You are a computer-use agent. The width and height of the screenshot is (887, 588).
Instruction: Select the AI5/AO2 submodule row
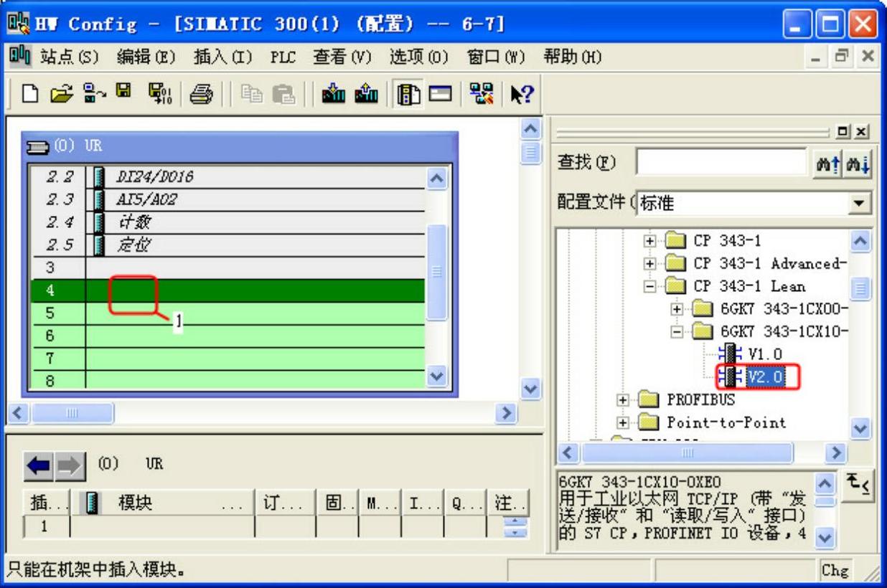coord(226,199)
